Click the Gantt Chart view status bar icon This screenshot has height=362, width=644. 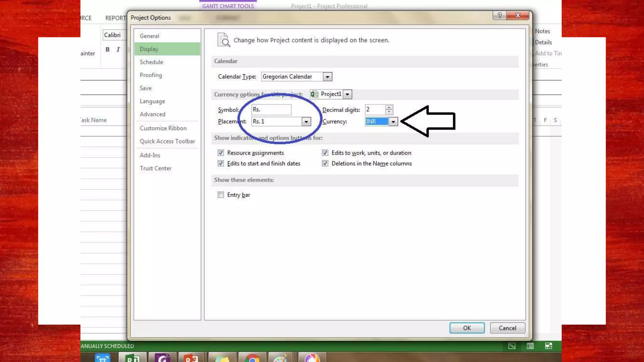(512, 346)
